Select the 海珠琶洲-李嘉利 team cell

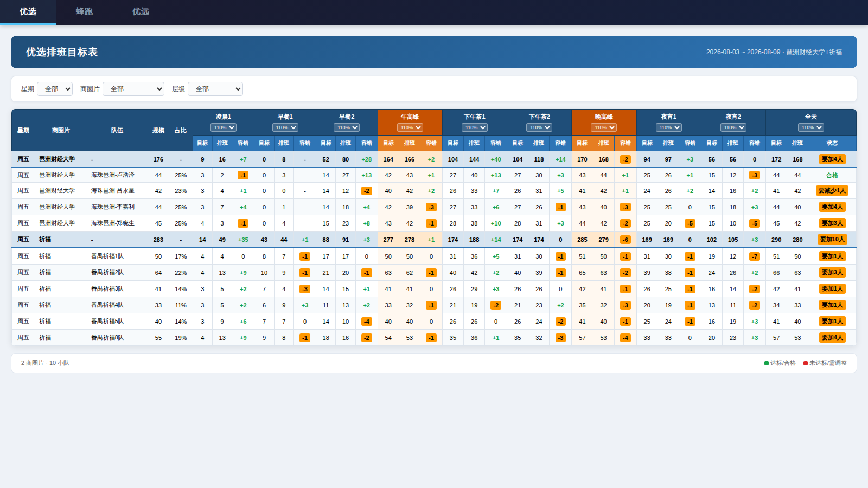click(117, 207)
